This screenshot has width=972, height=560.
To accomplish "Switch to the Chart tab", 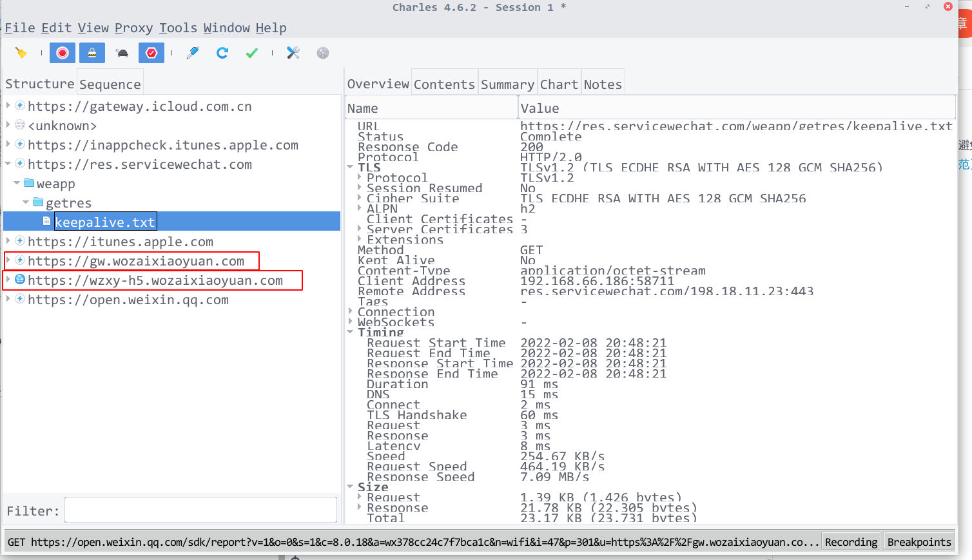I will [x=559, y=84].
